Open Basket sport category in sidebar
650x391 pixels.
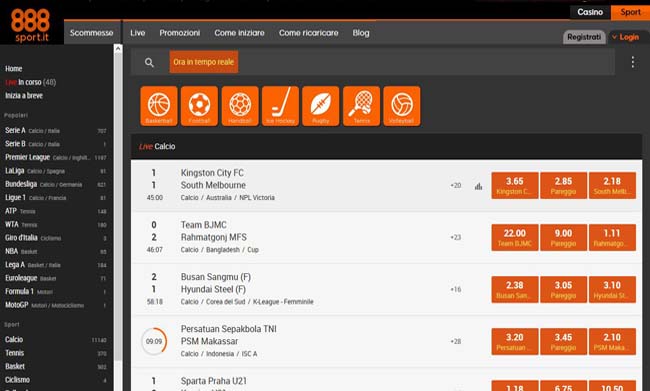(x=56, y=367)
